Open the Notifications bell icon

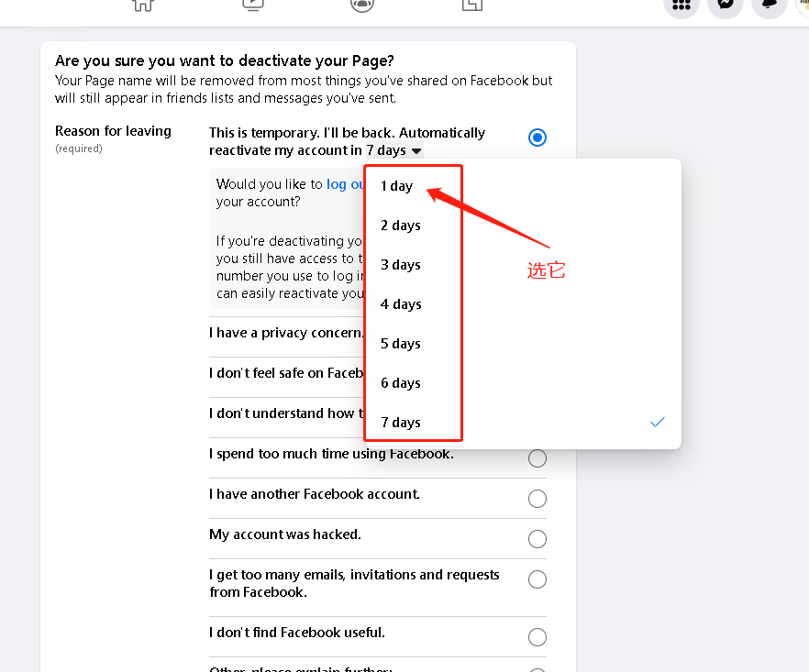coord(769,5)
